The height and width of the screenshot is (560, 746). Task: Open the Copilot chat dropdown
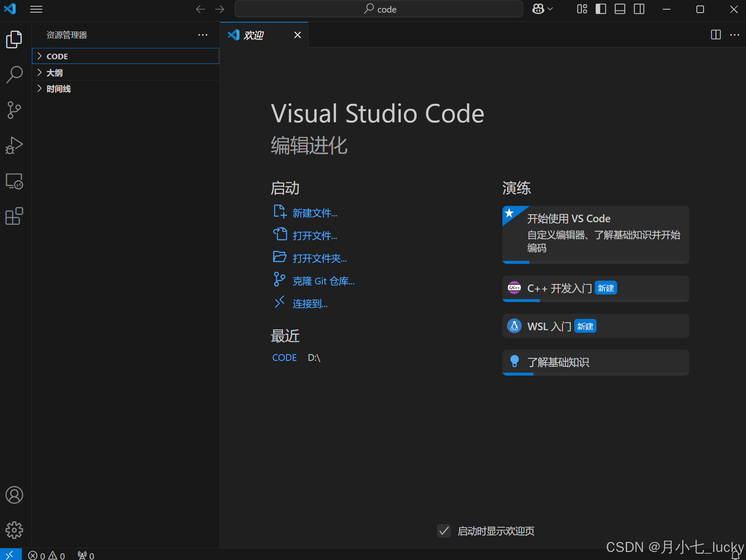(542, 9)
